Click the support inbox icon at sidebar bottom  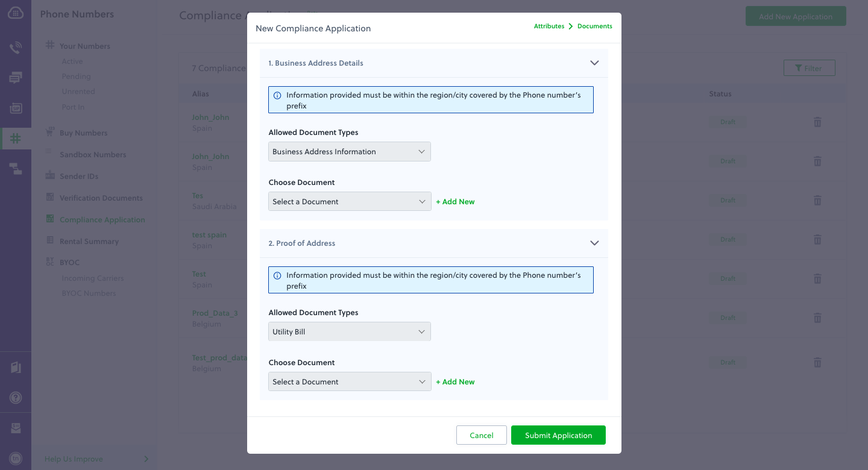tap(16, 428)
